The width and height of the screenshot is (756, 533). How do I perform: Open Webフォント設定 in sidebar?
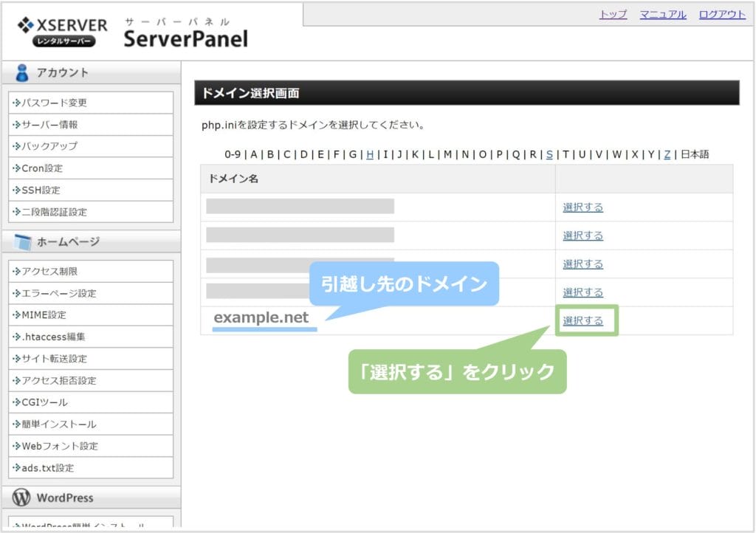click(91, 446)
